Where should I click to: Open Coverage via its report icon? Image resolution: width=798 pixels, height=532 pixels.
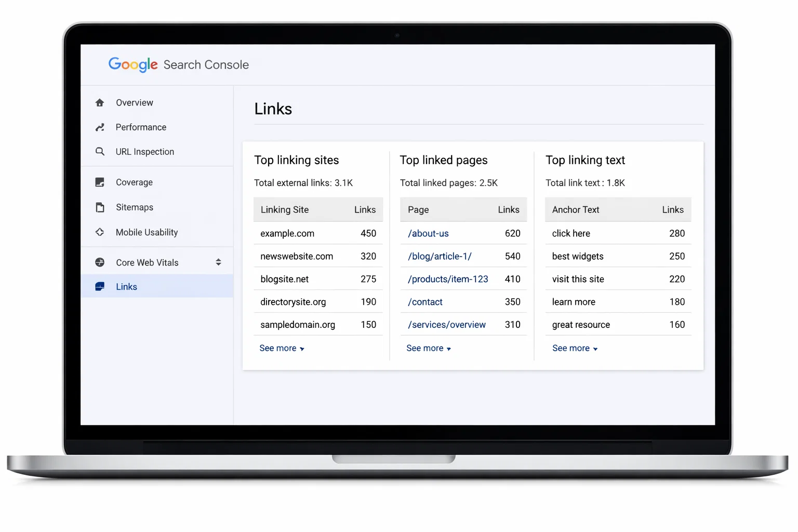tap(100, 182)
